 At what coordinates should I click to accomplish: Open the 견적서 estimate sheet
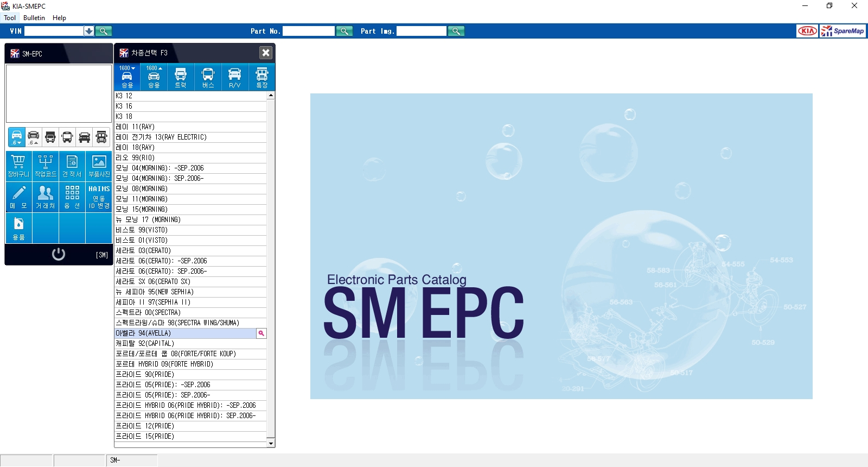[72, 166]
